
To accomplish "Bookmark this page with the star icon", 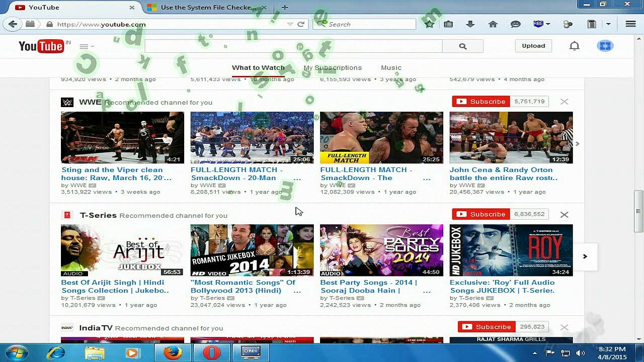I will [x=429, y=24].
